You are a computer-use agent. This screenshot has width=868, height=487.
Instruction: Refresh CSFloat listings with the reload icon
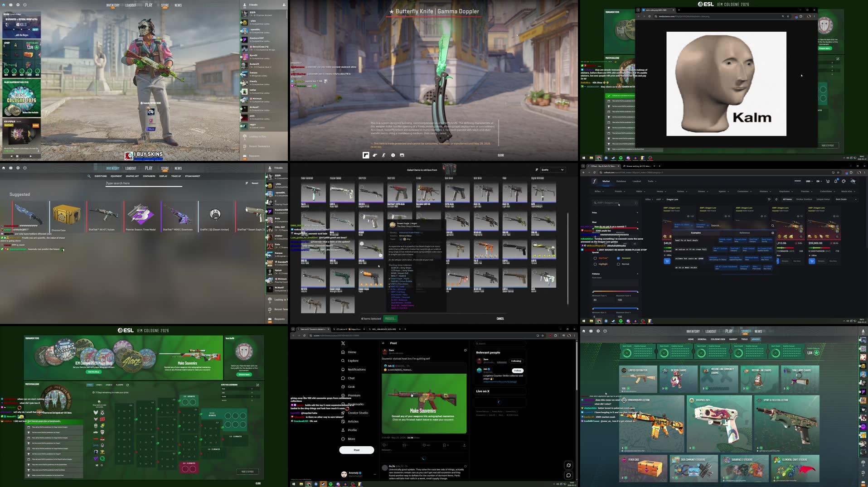[776, 199]
